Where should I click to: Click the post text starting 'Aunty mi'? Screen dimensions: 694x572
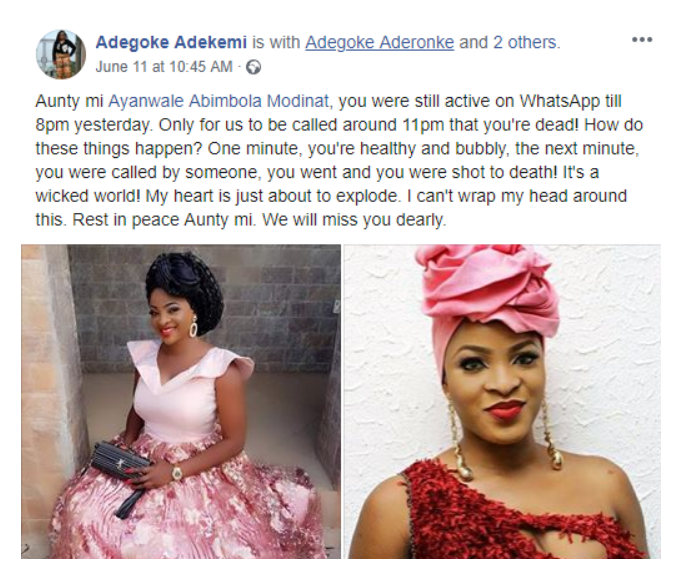pos(339,160)
